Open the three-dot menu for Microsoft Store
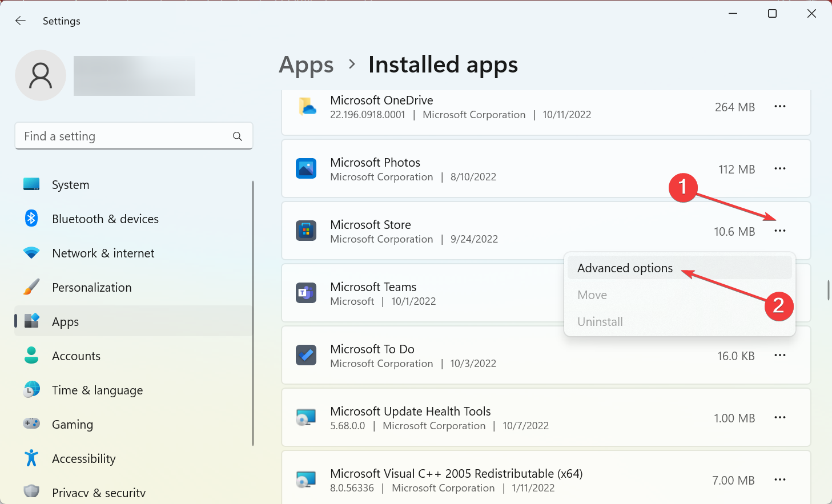Image resolution: width=832 pixels, height=504 pixels. coord(780,231)
